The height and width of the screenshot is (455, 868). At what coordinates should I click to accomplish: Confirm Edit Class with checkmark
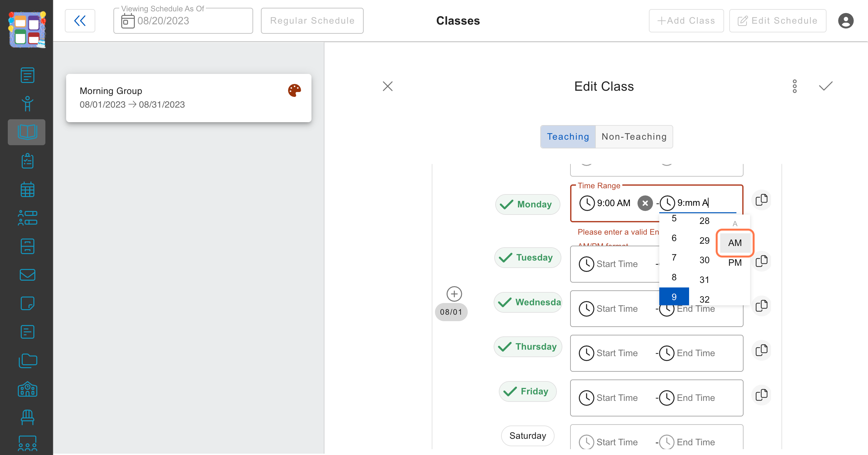826,86
